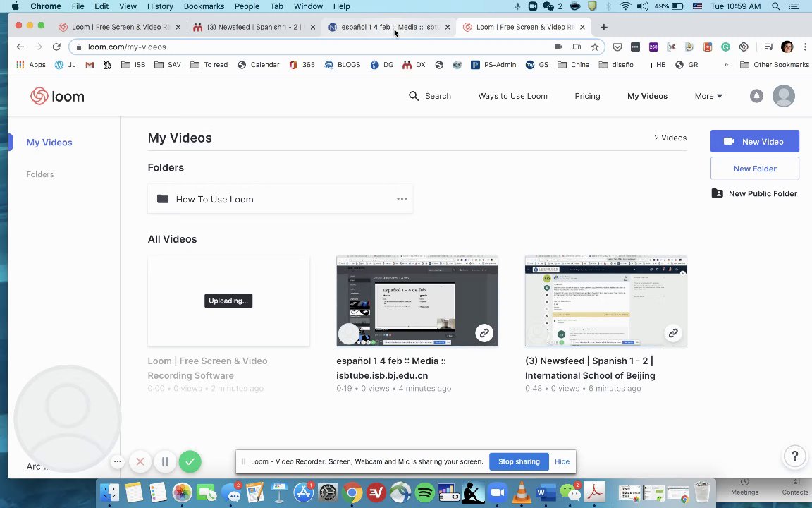Open the SAV bookmarks folder
812x508 pixels.
[x=168, y=65]
